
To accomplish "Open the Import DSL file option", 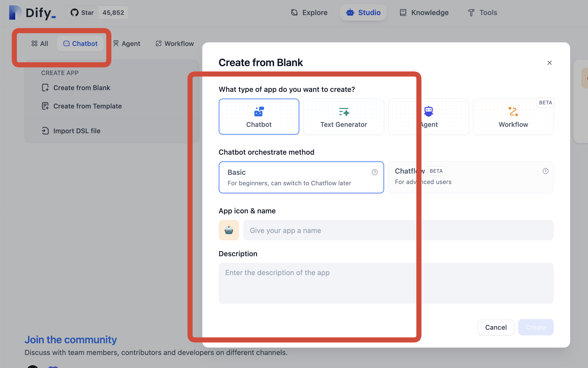I will click(77, 131).
